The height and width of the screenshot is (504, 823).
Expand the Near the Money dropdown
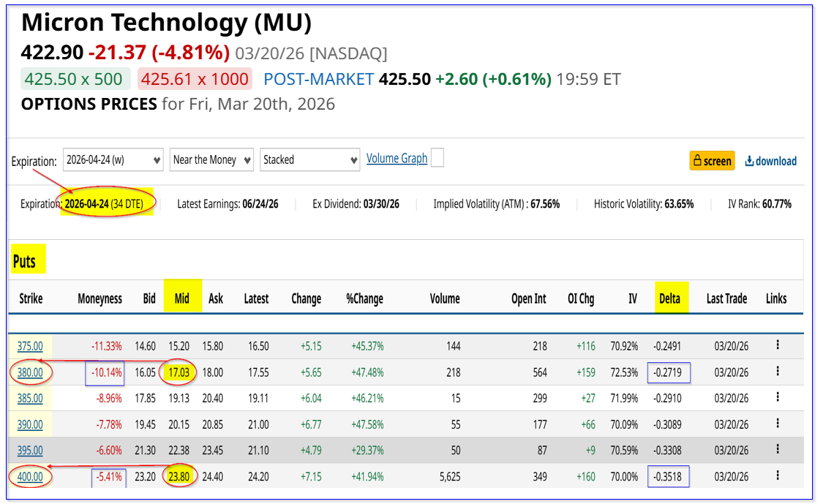pos(212,159)
